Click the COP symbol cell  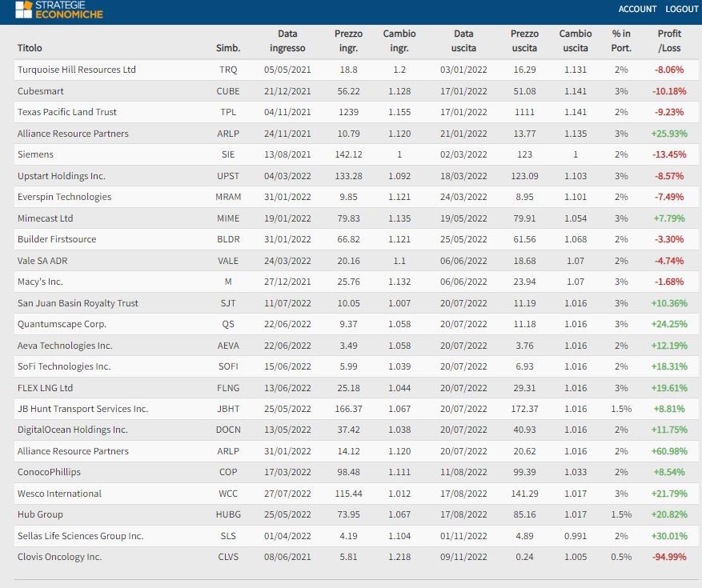click(228, 472)
